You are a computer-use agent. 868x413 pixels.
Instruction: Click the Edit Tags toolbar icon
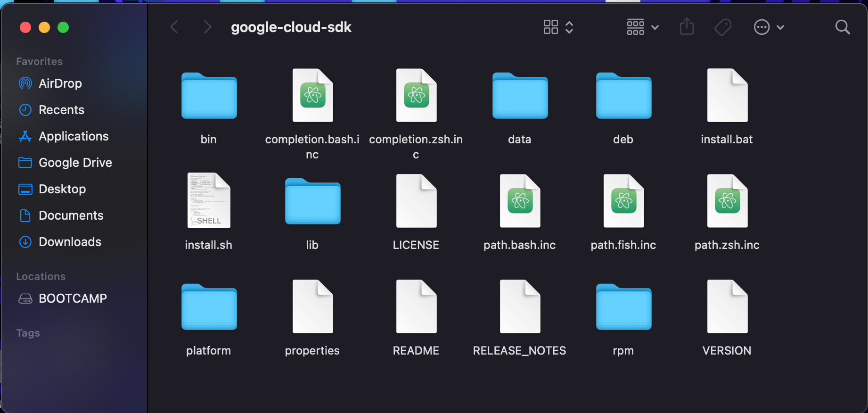click(723, 27)
